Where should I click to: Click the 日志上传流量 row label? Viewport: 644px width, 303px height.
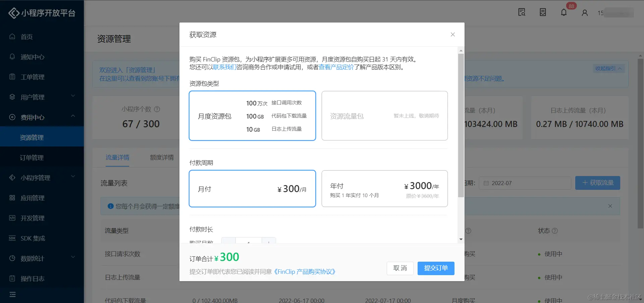(122, 277)
